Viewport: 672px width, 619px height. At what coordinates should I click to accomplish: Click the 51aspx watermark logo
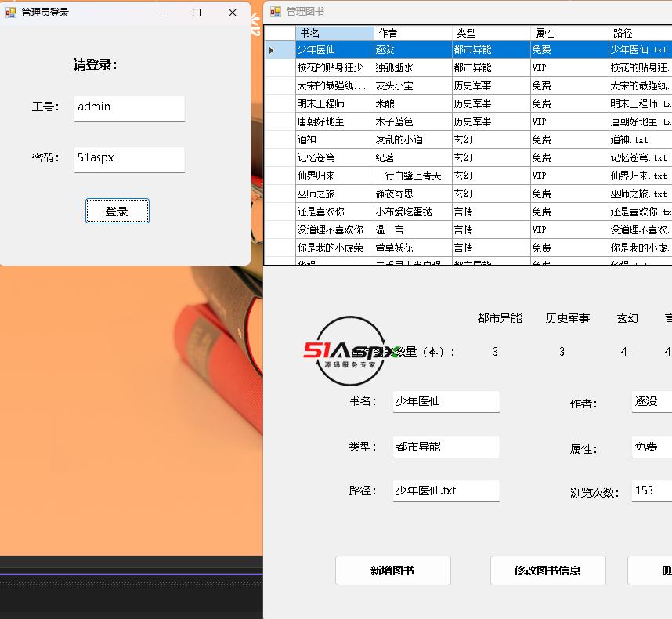(351, 351)
